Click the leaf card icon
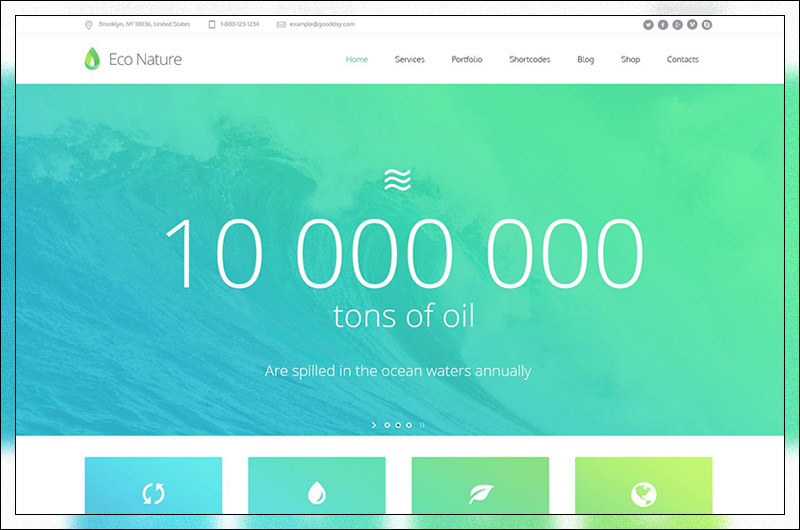The width and height of the screenshot is (800, 530). 481,494
